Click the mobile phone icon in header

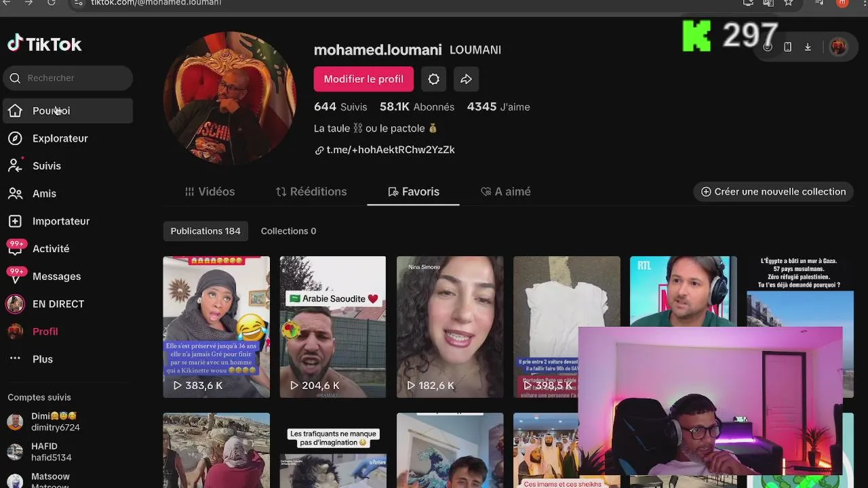[787, 47]
